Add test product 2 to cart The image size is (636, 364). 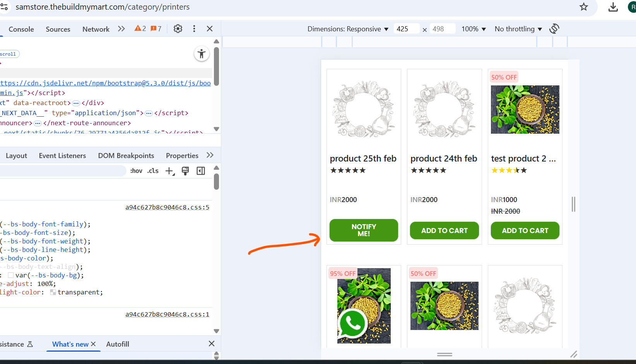tap(525, 230)
